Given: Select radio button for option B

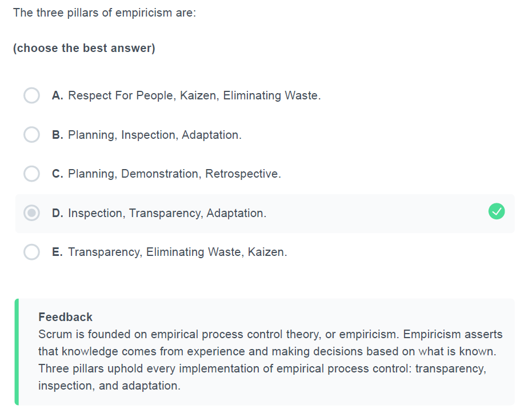Looking at the screenshot, I should pos(31,135).
